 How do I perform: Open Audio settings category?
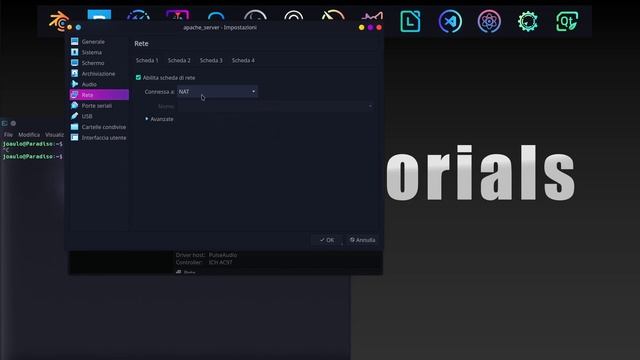[99, 84]
